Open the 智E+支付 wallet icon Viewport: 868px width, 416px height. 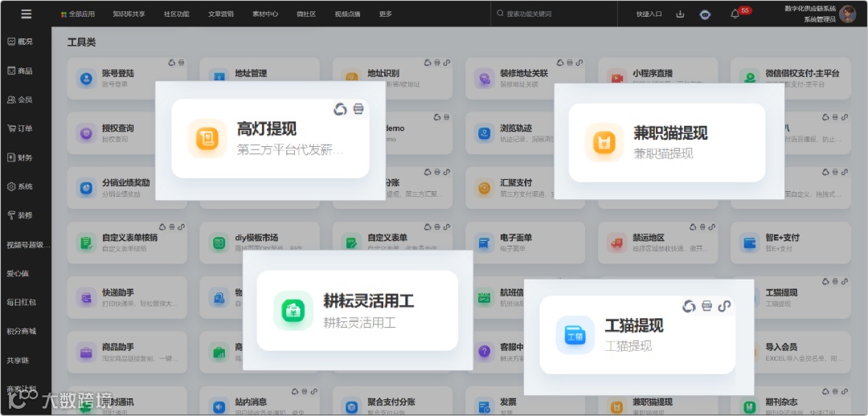click(750, 243)
